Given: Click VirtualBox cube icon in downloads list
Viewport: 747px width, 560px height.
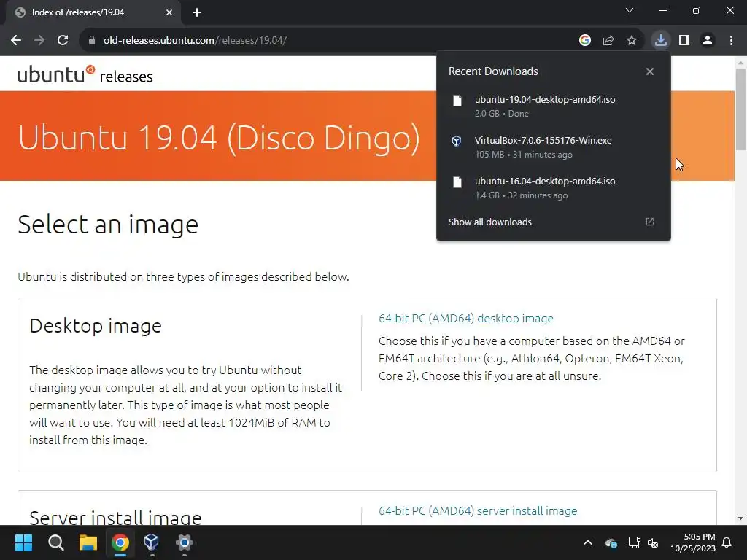Looking at the screenshot, I should 457,141.
